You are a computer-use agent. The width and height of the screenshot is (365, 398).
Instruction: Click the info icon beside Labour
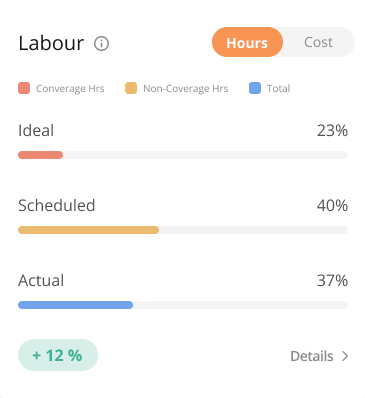point(101,43)
